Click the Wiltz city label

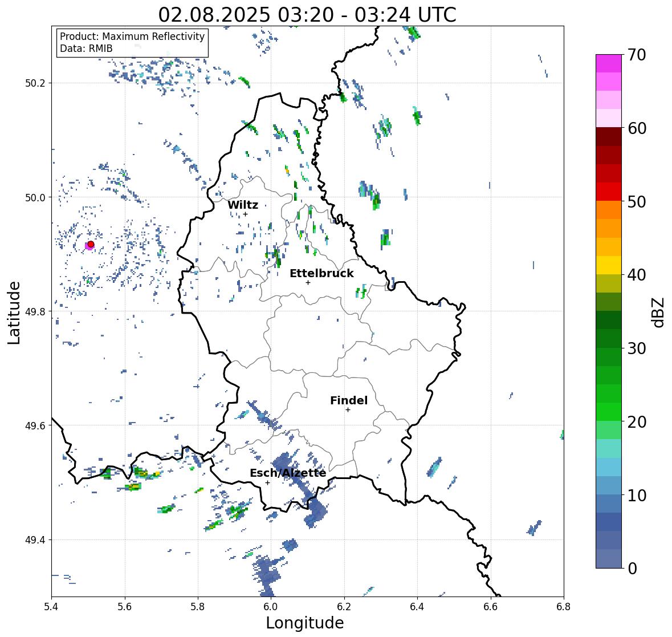tap(243, 205)
